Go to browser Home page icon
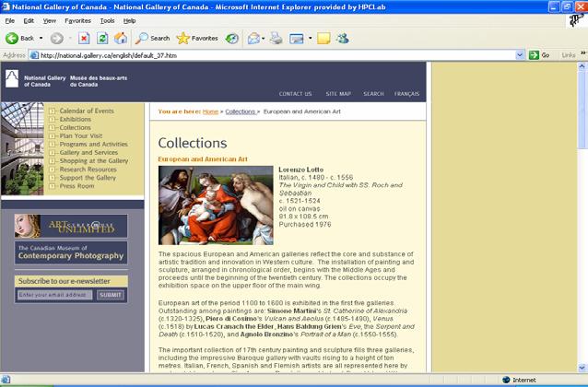Screen dimensions: 588x387 click(x=121, y=38)
